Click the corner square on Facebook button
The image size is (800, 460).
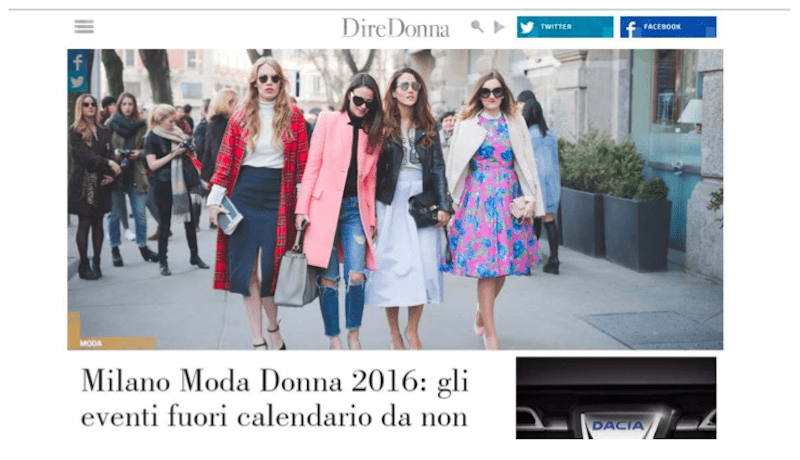[x=711, y=32]
